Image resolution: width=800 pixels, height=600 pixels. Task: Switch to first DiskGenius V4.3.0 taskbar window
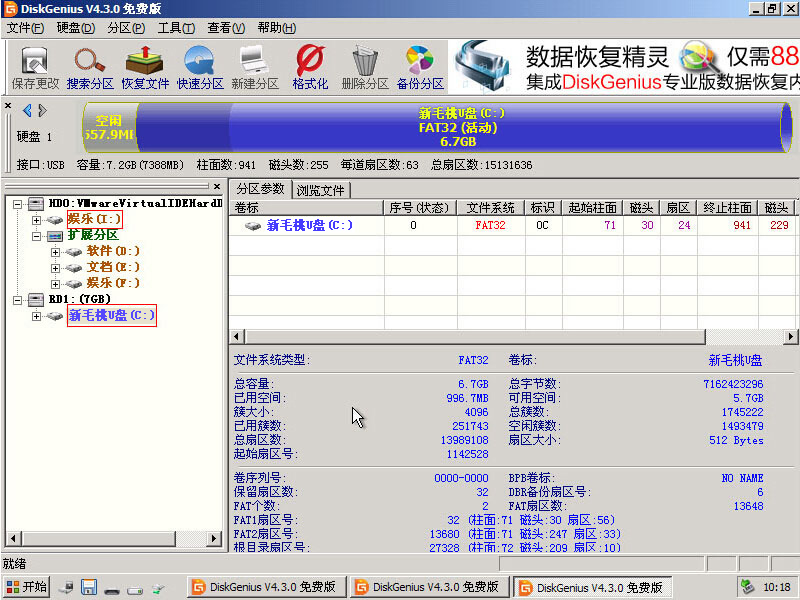tap(266, 587)
